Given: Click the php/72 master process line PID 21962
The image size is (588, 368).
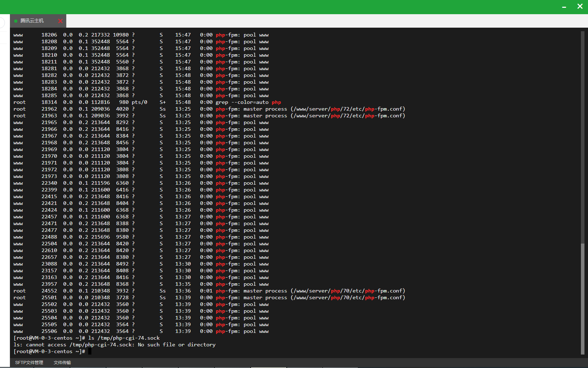Looking at the screenshot, I should pyautogui.click(x=209, y=109).
